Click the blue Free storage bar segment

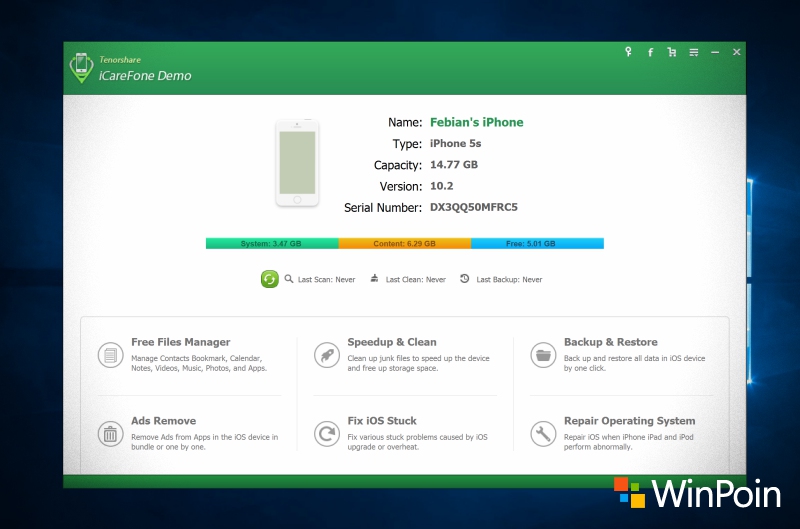pos(537,243)
